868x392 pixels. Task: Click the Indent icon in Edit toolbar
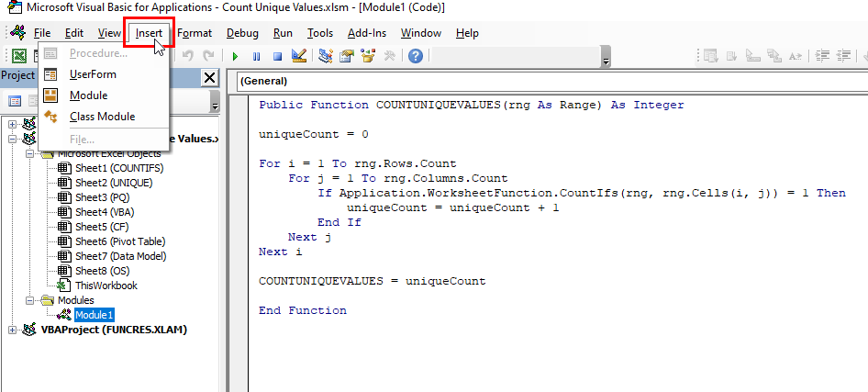click(823, 56)
